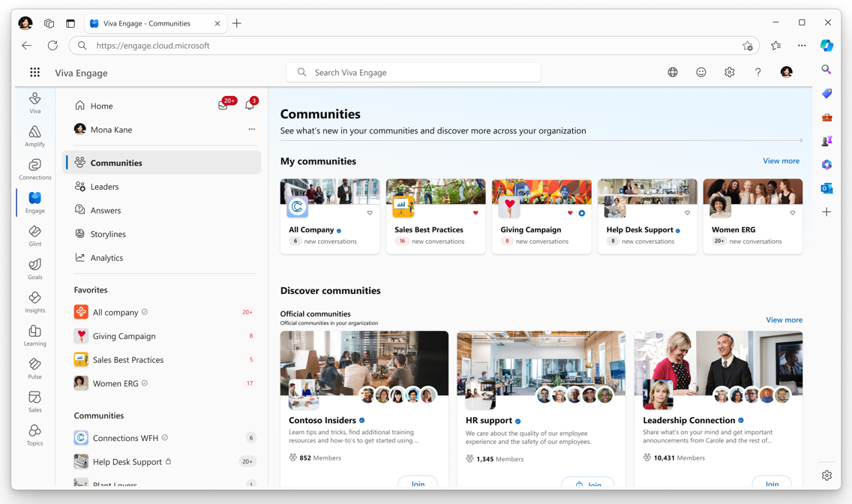852x504 pixels.
Task: Open Goals in the Viva sidebar
Action: pos(34,268)
